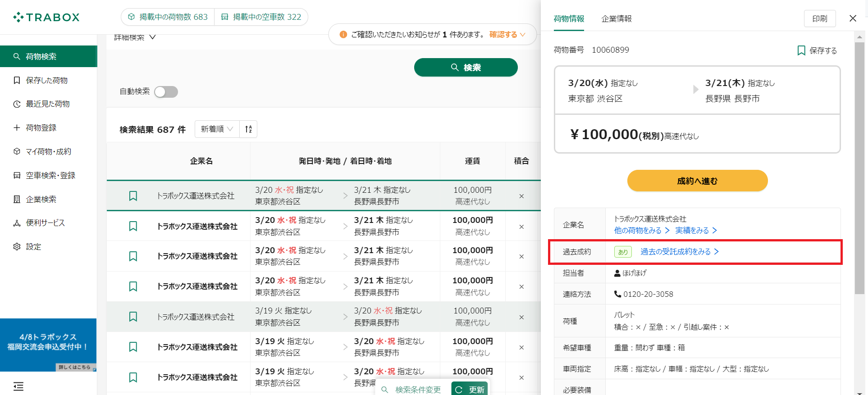Image resolution: width=868 pixels, height=395 pixels.
Task: Bookmark the first 3/20 水・祝 highlighted row
Action: tap(133, 196)
